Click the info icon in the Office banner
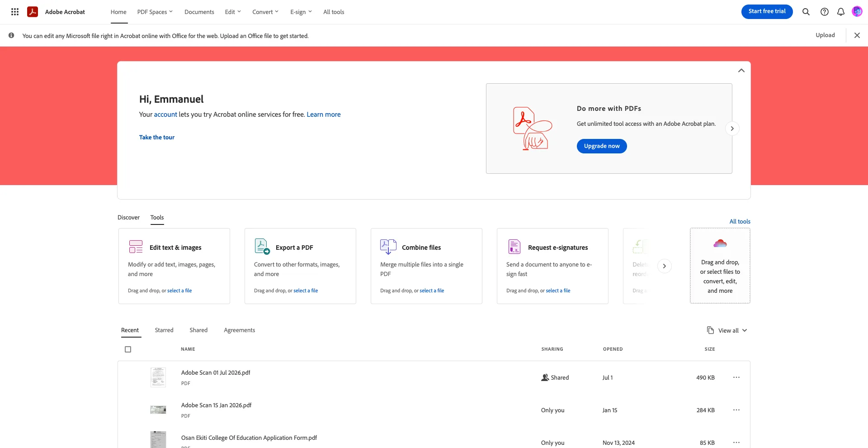This screenshot has height=448, width=868. (x=11, y=35)
